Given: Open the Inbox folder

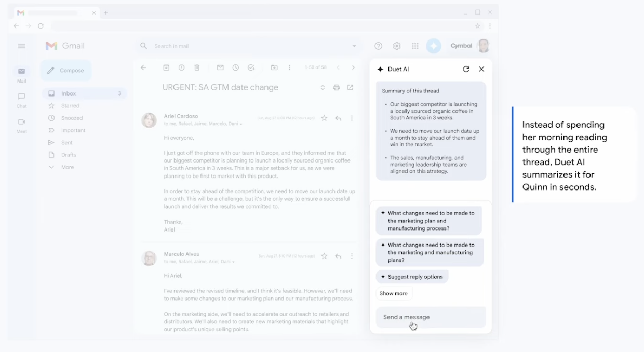Looking at the screenshot, I should point(84,93).
